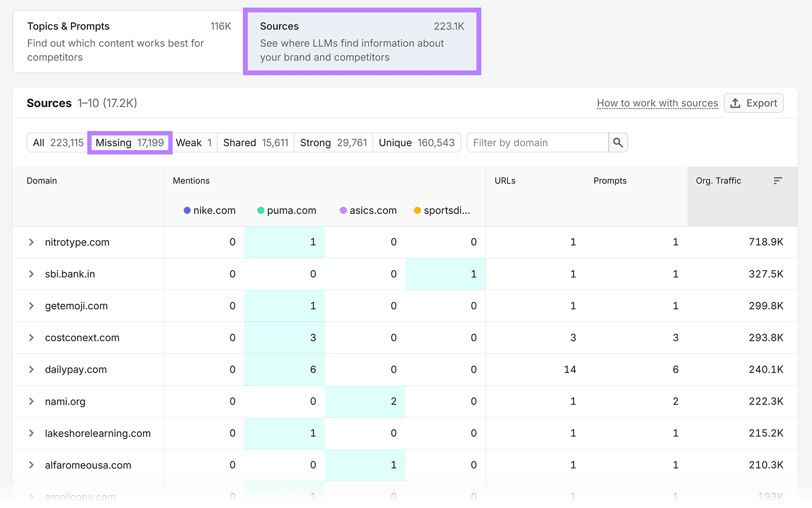812x508 pixels.
Task: Click the nitrotype.com domain name
Action: [x=77, y=242]
